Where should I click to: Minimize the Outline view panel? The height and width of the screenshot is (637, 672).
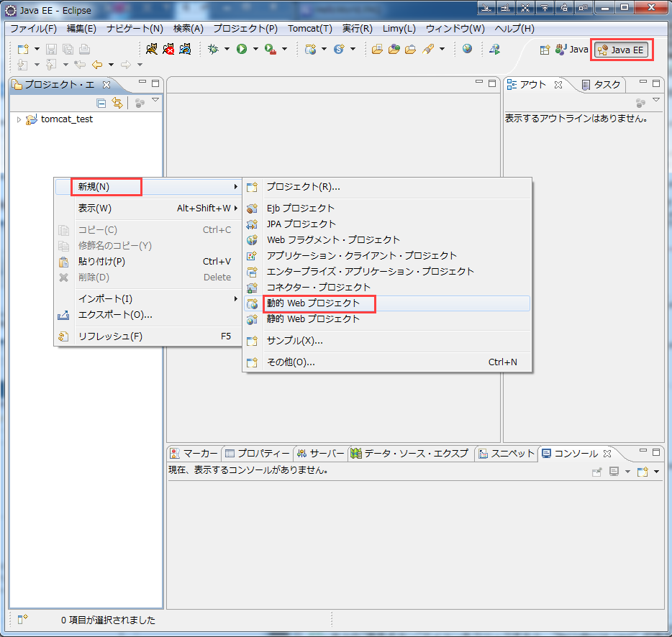point(643,83)
